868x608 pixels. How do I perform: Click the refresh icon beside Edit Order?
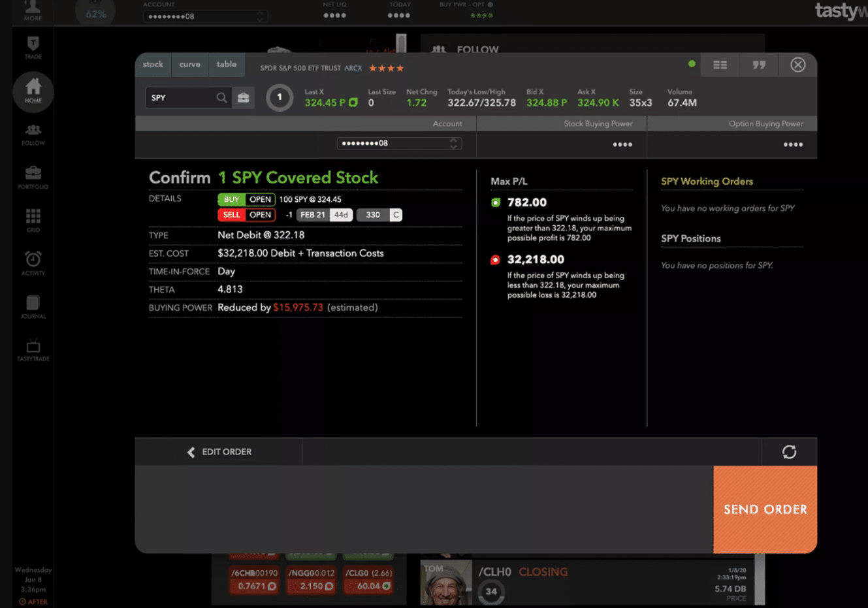click(x=789, y=452)
